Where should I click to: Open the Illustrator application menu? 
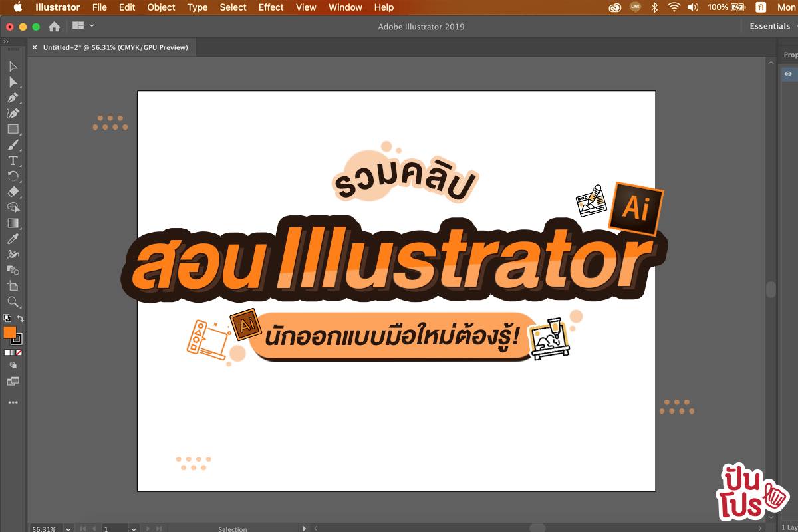(58, 7)
